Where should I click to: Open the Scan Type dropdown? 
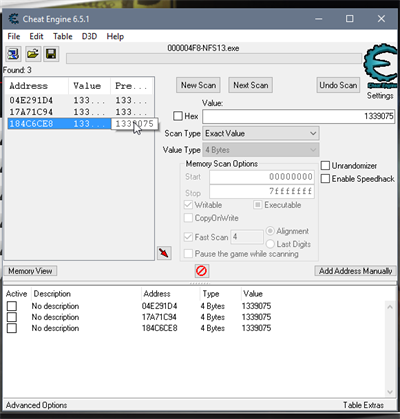click(x=261, y=133)
